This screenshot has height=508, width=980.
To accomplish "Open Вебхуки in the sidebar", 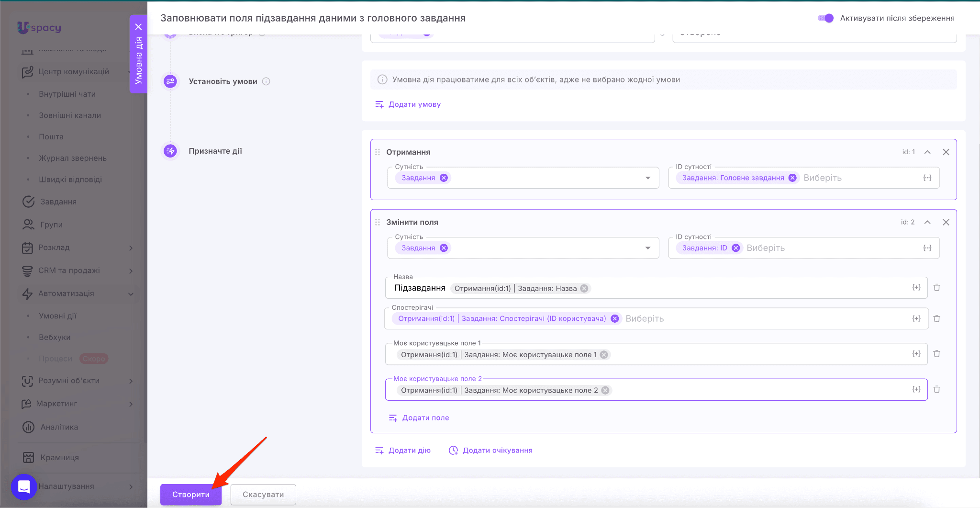I will pyautogui.click(x=55, y=337).
